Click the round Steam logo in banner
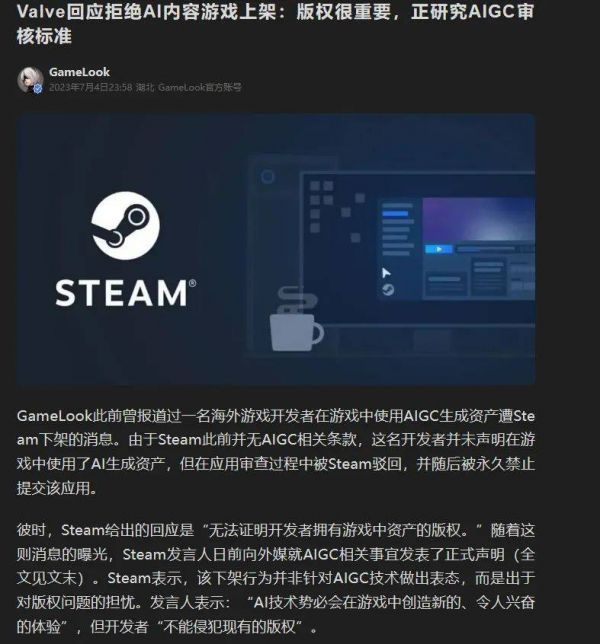 pos(125,225)
